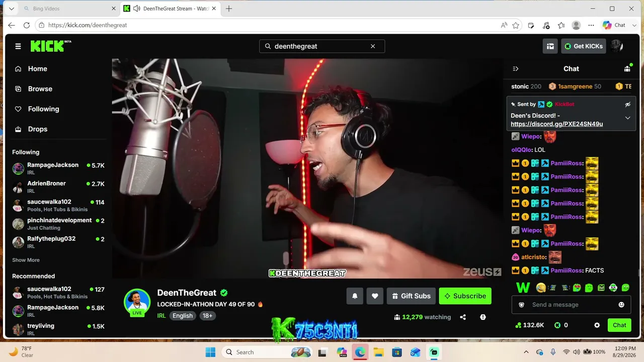Open the Kick sidebar hamburger menu
This screenshot has width=644, height=362.
18,46
